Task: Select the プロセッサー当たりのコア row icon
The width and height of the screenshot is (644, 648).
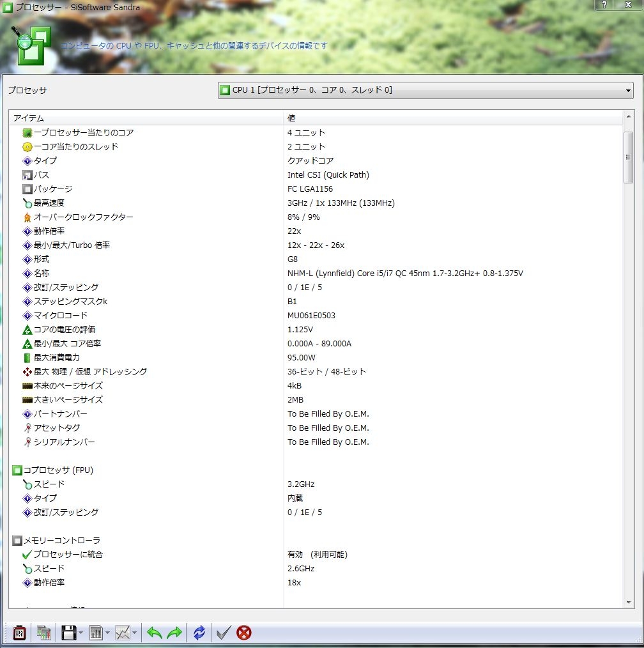Action: (x=27, y=133)
